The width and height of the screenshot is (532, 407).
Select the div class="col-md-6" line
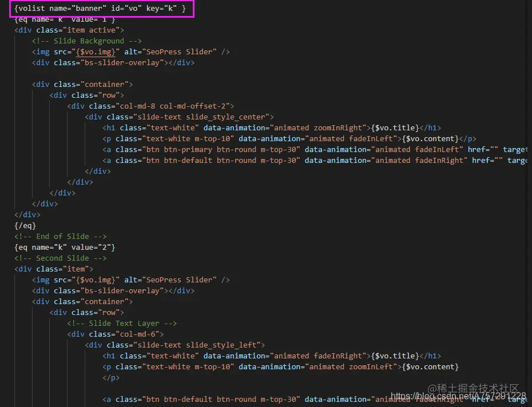116,334
